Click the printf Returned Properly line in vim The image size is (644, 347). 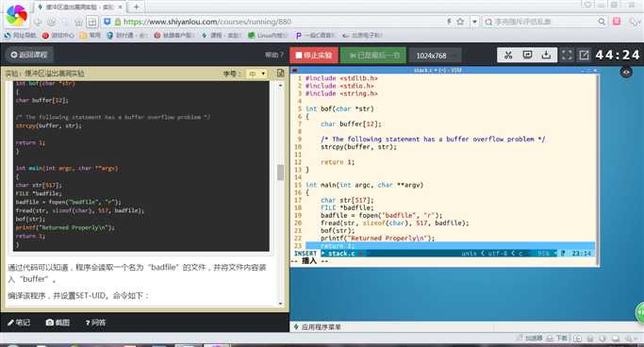click(x=378, y=239)
